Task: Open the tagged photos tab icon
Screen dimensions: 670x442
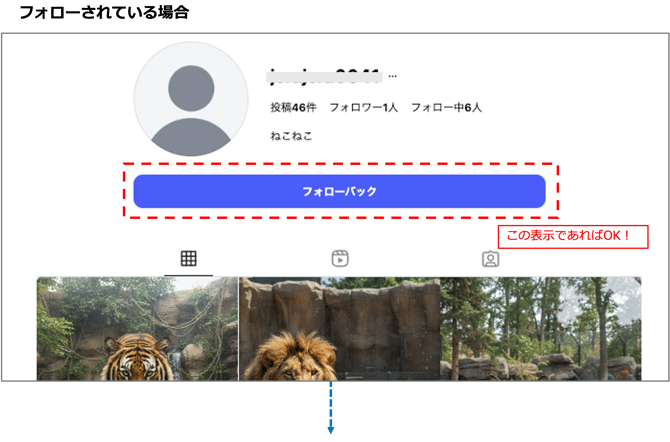Action: 490,259
